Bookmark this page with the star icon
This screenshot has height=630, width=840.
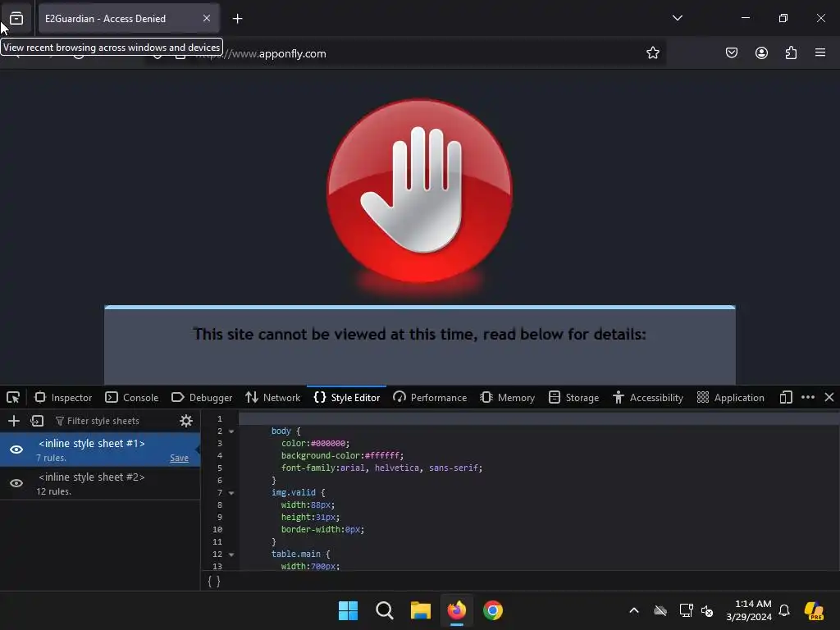[x=652, y=53]
